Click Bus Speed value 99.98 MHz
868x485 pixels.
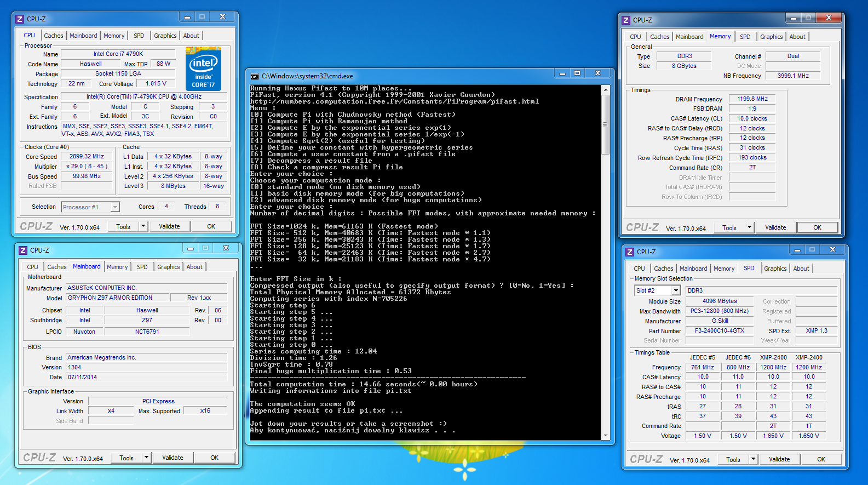tap(87, 176)
